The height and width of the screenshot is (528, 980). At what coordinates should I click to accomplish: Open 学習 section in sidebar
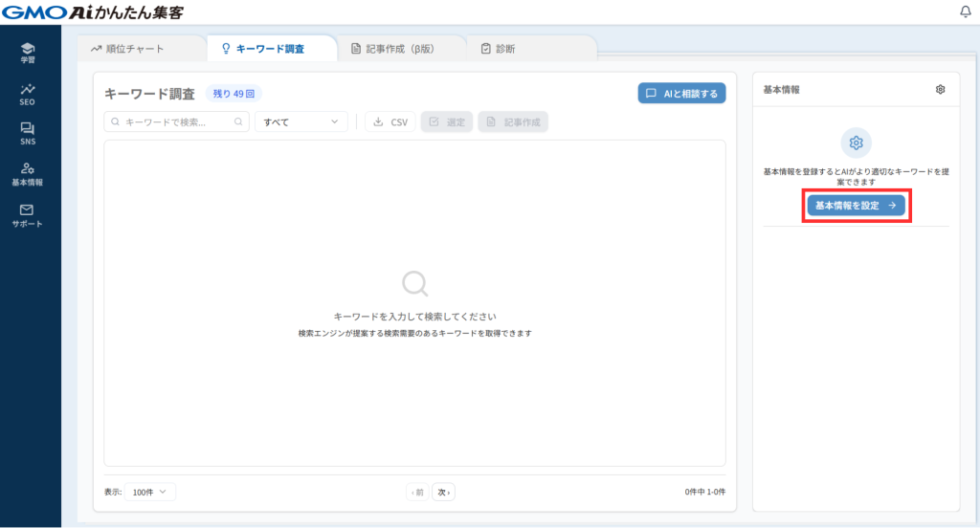pos(27,53)
